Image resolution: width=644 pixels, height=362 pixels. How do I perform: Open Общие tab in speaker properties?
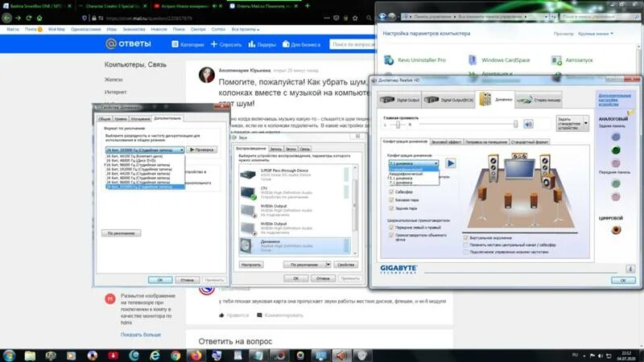(105, 118)
